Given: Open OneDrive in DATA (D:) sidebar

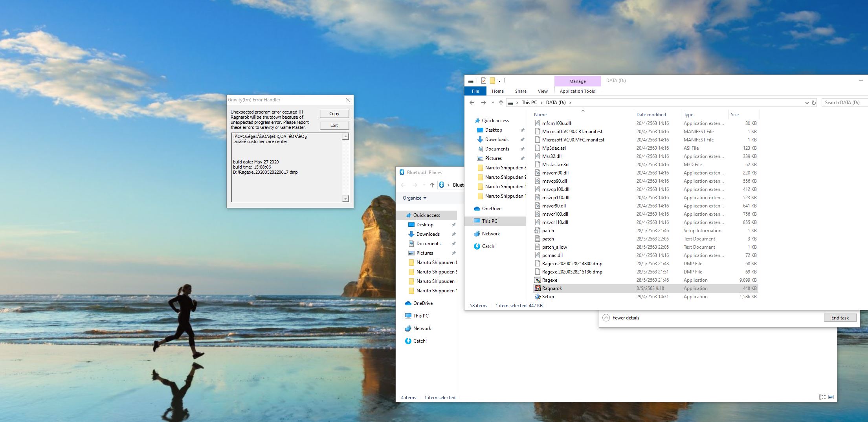Looking at the screenshot, I should click(492, 209).
